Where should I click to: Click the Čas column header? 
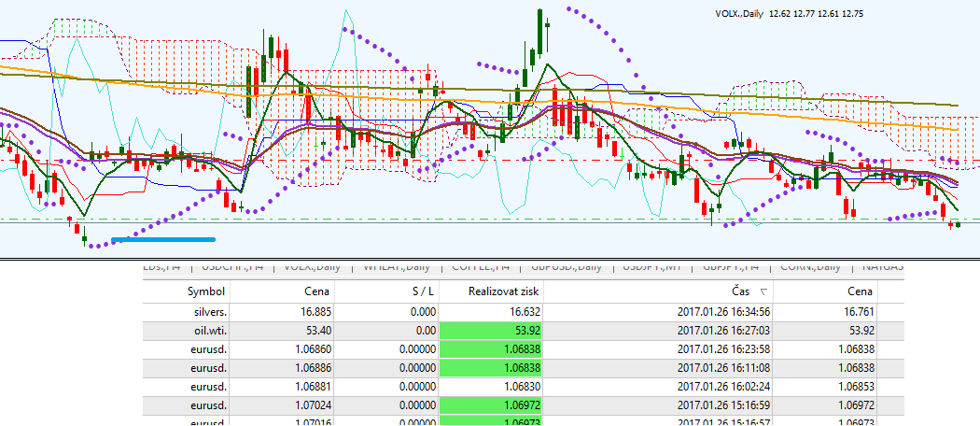pos(658,291)
